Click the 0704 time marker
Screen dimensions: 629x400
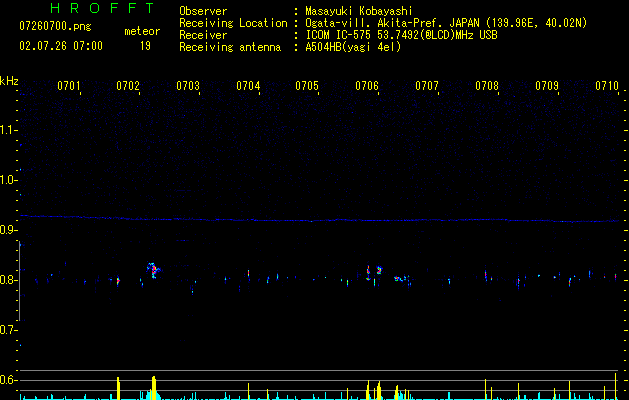pyautogui.click(x=248, y=86)
